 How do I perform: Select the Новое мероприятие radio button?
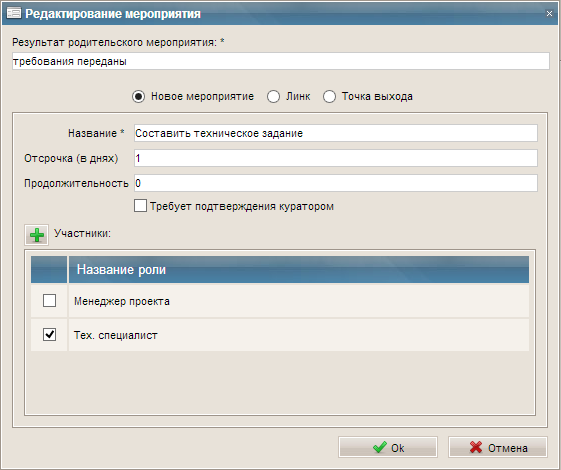[x=138, y=97]
